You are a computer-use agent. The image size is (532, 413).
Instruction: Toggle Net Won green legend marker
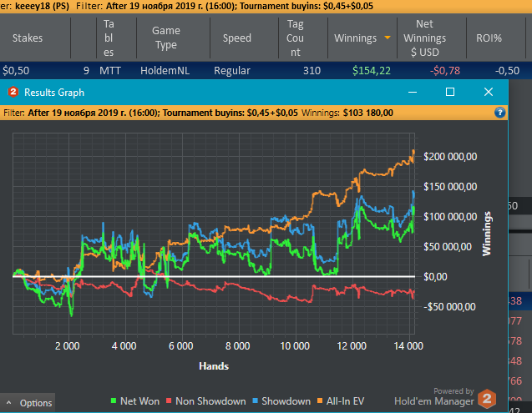(x=114, y=400)
